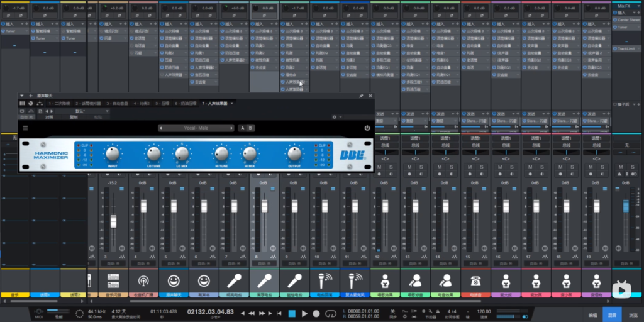Click the telephone icon on track 15

click(x=475, y=280)
